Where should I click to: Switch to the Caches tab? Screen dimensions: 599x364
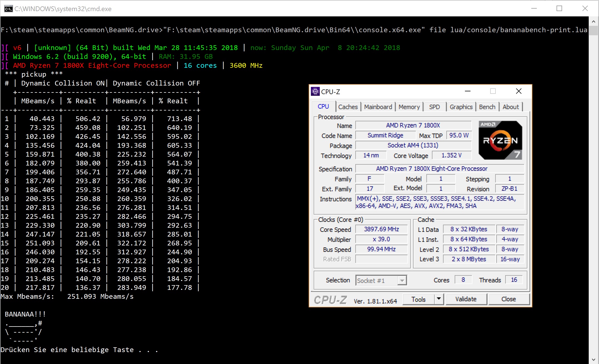point(348,107)
